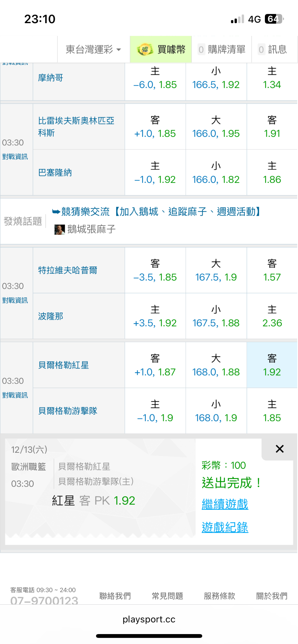Toggle the selected 客 1.92 moneyline bet
This screenshot has width=298, height=644.
point(272,365)
